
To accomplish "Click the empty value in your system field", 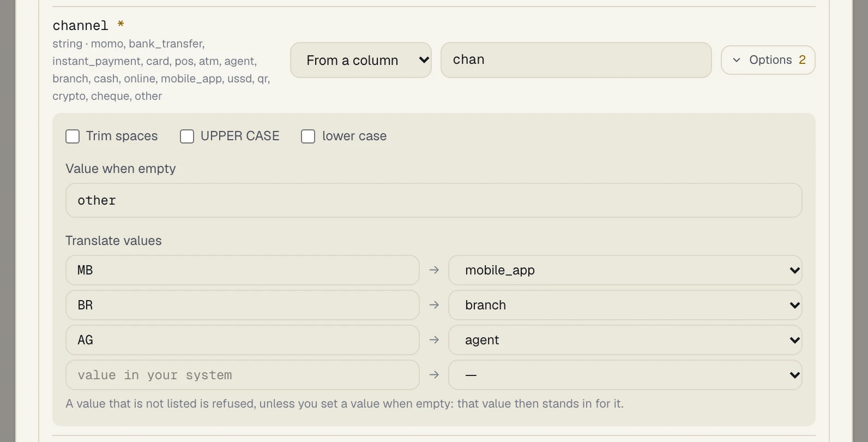I will 243,375.
